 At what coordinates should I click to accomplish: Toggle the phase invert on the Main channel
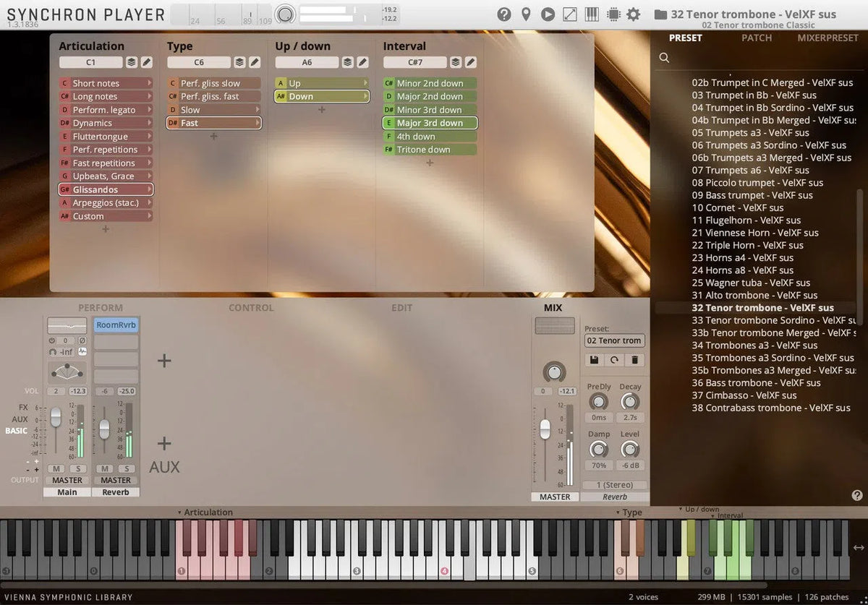[82, 340]
